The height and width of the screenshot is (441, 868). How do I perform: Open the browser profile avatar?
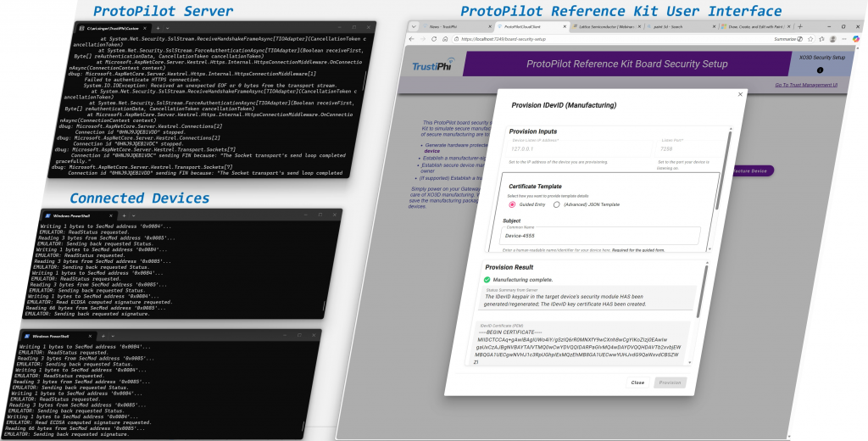pyautogui.click(x=833, y=39)
